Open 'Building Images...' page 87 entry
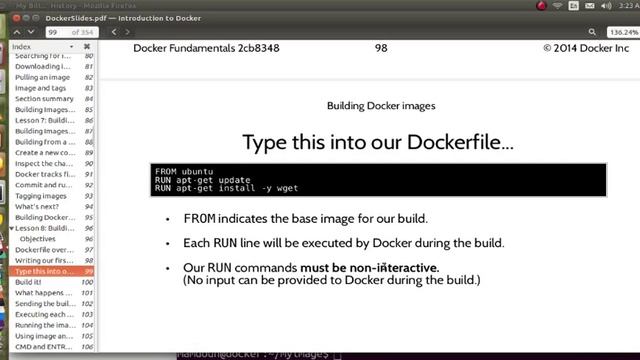 [x=53, y=131]
